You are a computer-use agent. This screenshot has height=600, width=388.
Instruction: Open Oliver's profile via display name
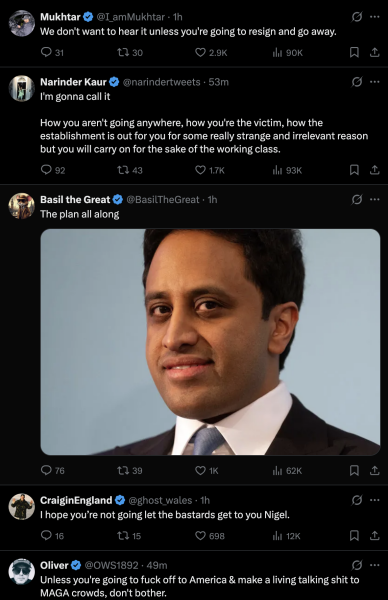(x=54, y=565)
